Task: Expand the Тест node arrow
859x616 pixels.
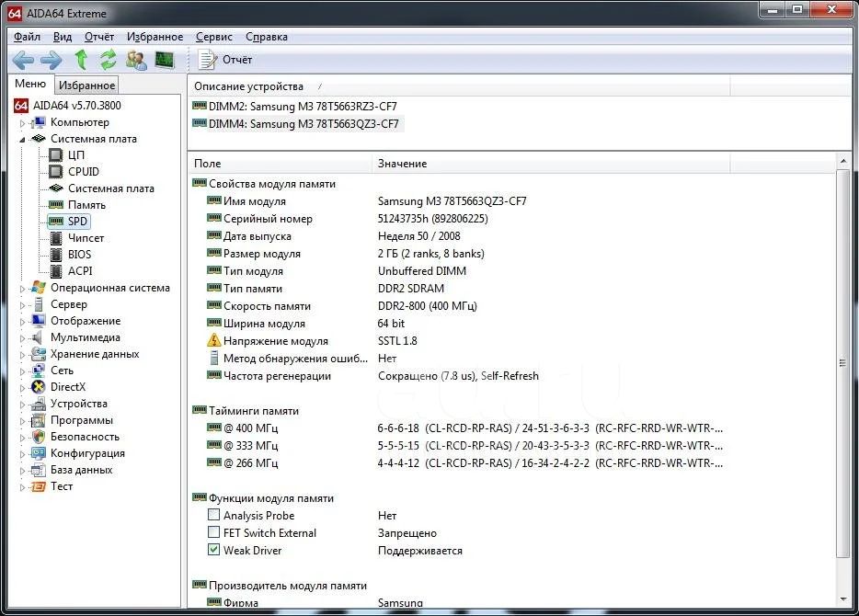Action: [22, 486]
